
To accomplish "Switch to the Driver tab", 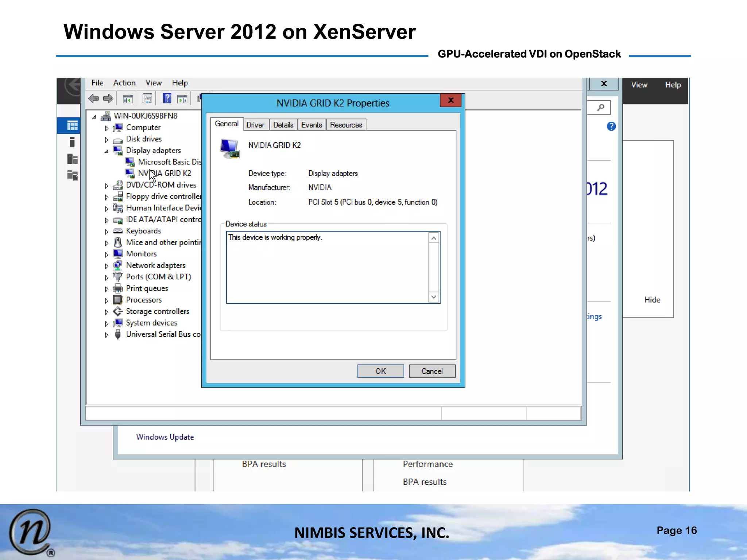I will click(x=255, y=125).
